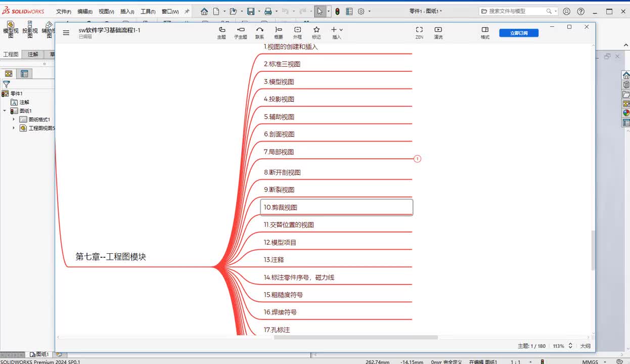The image size is (630, 364).
Task: Open the 文件 menu
Action: pos(64,12)
